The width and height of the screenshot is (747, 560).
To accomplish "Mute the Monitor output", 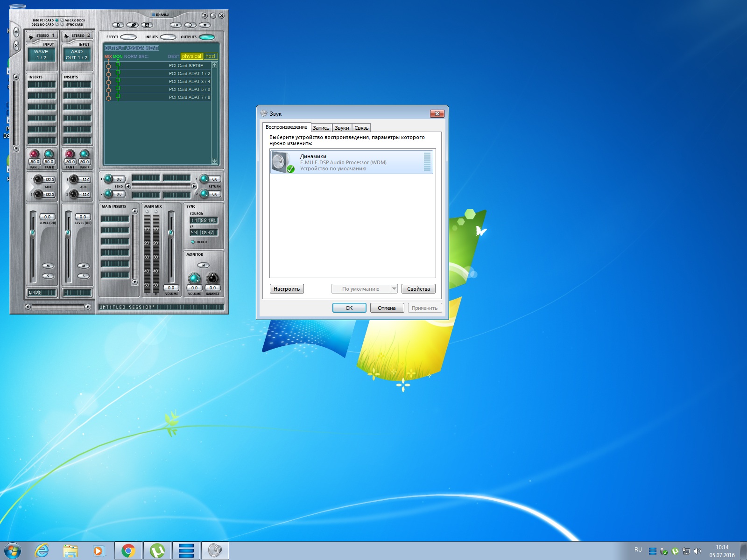I will click(x=203, y=265).
